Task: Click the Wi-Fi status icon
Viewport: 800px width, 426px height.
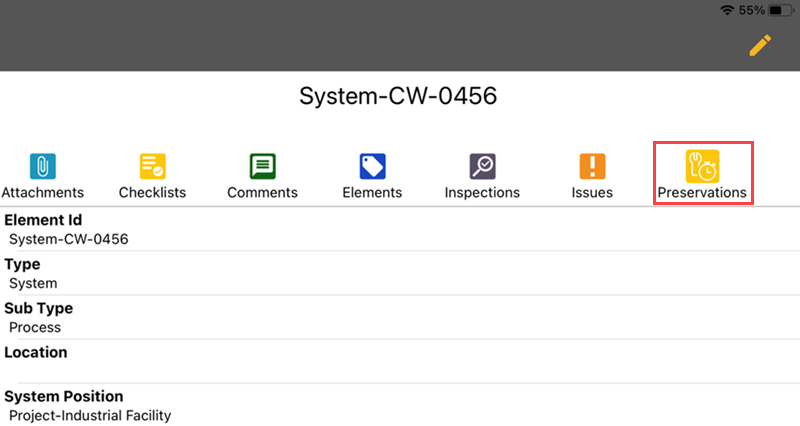Action: click(727, 10)
